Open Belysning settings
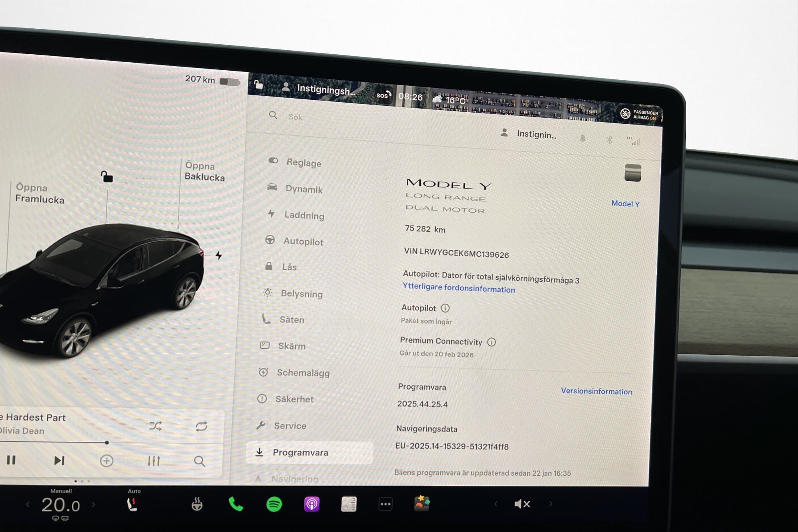Screen dimensions: 798x532 (x=293, y=293)
